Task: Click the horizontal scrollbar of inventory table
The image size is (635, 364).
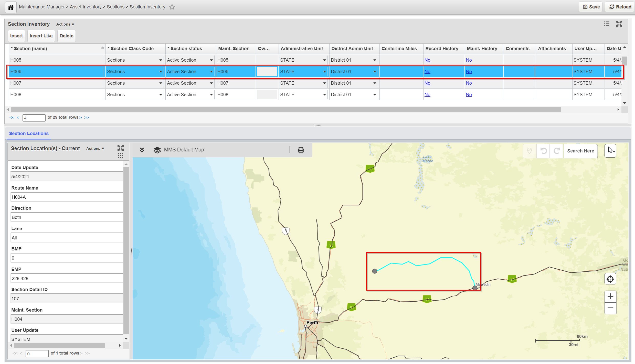Action: (286, 110)
